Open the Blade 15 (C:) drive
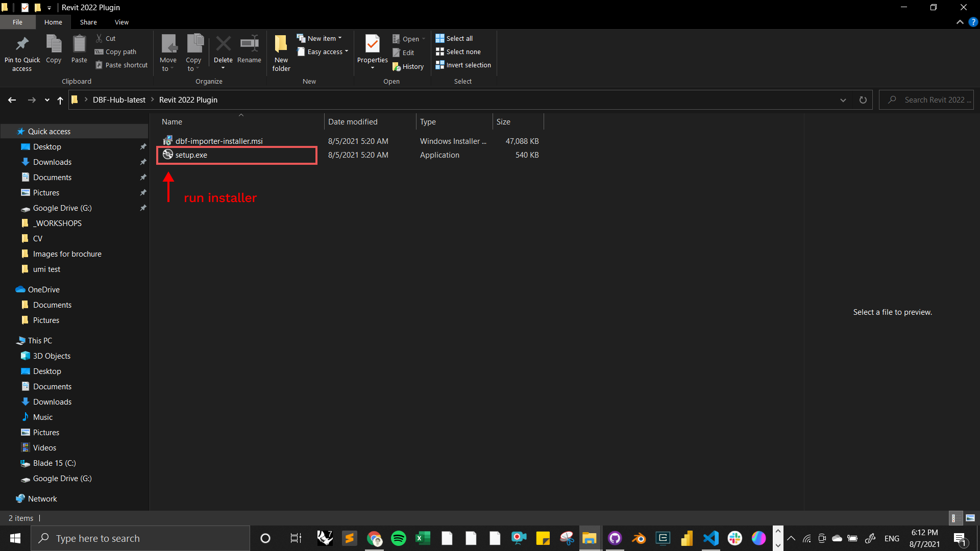The height and width of the screenshot is (551, 980). tap(54, 463)
